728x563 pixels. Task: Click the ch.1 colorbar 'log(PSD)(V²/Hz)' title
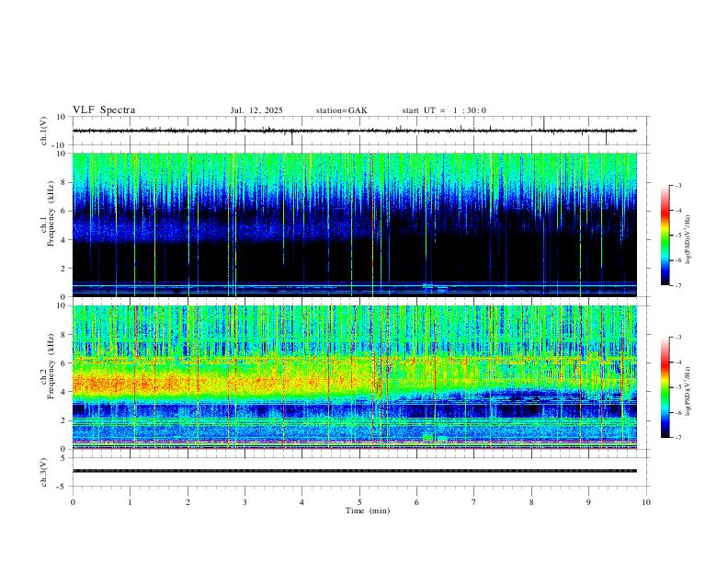click(x=688, y=240)
